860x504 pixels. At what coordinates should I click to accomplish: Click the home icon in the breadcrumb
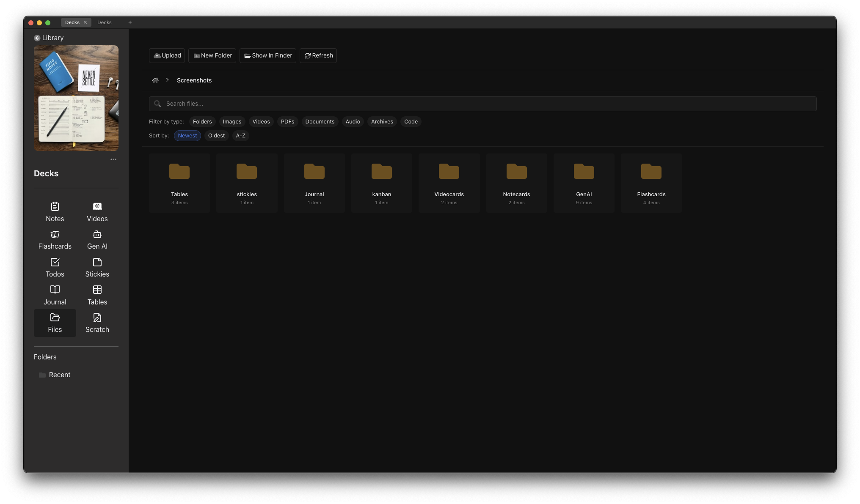click(155, 80)
